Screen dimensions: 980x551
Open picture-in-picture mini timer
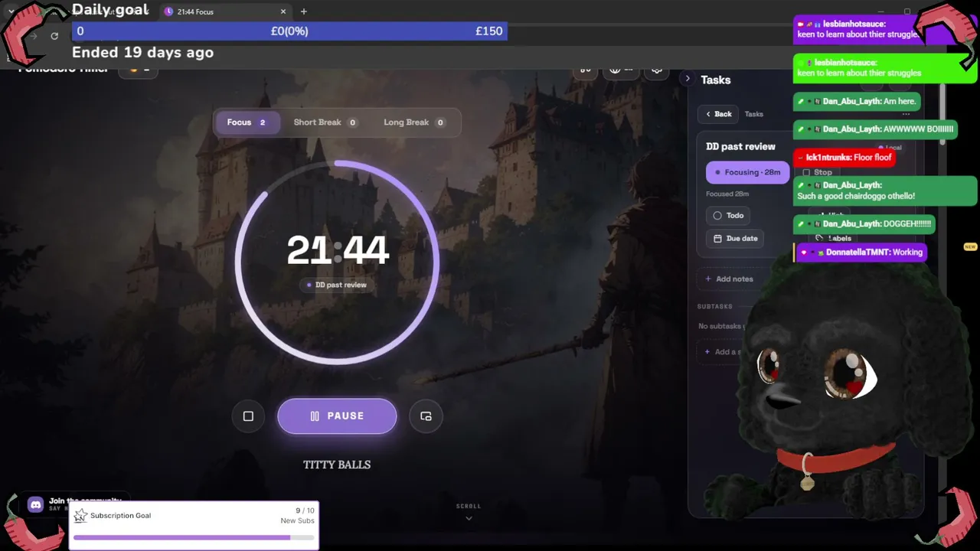point(426,416)
